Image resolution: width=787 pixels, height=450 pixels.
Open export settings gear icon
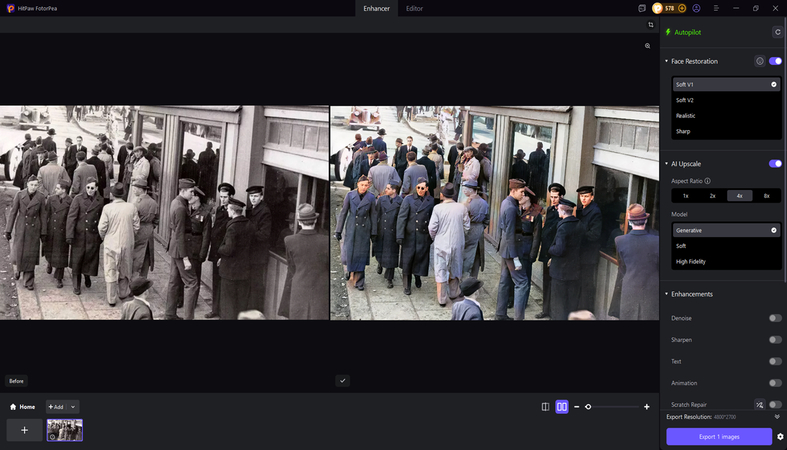pyautogui.click(x=780, y=436)
